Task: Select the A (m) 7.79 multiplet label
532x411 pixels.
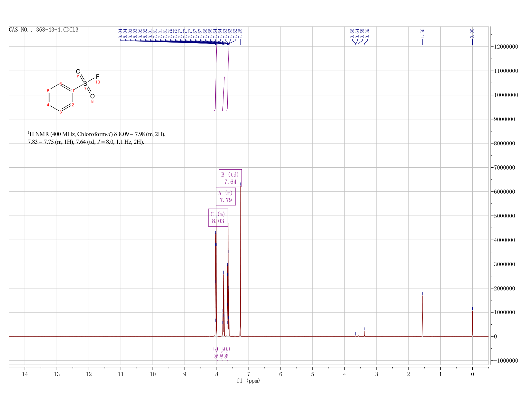Action: click(226, 197)
